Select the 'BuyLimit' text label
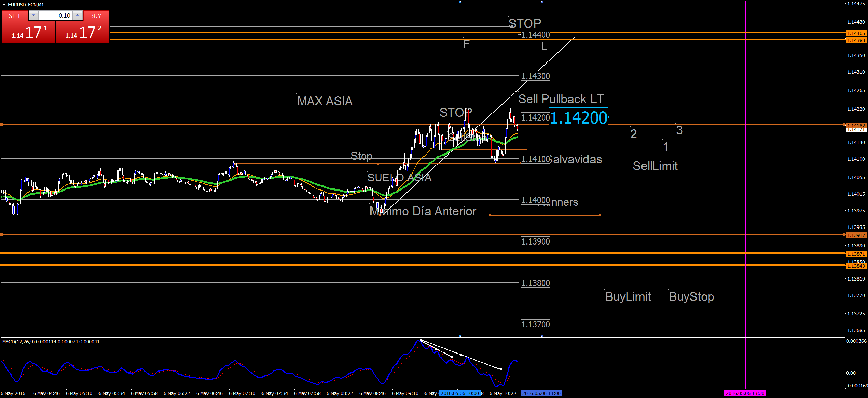868x398 pixels. tap(628, 297)
